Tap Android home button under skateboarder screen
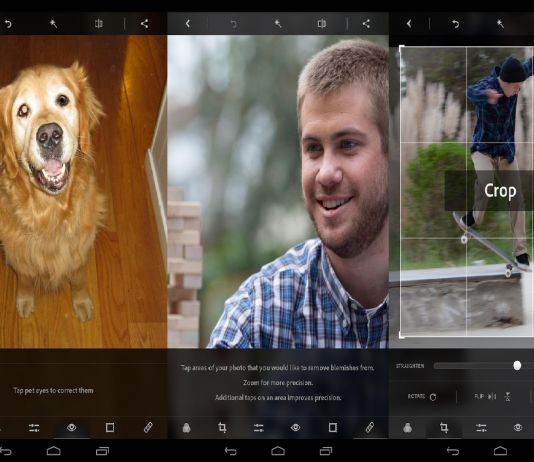 coord(500,451)
